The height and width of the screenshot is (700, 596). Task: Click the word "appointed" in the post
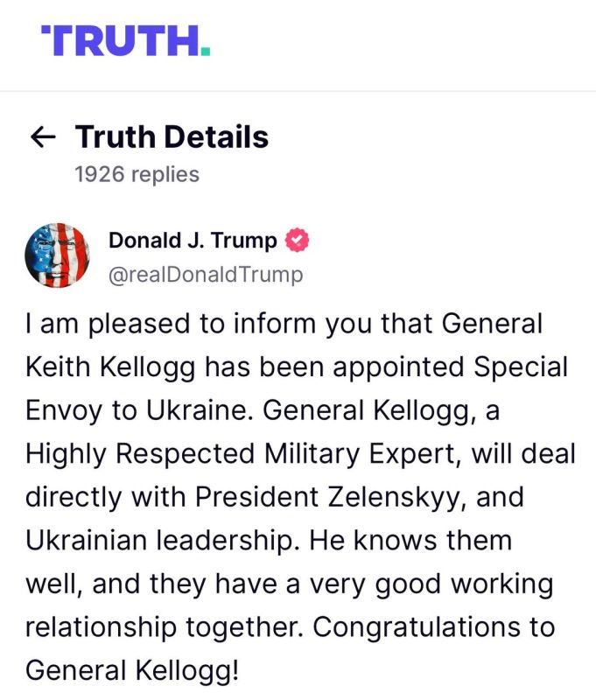coord(399,367)
